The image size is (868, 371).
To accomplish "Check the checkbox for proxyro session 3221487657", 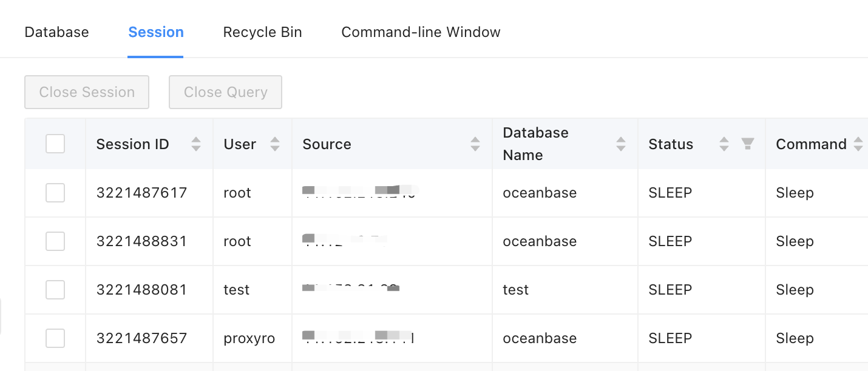I will click(x=55, y=338).
